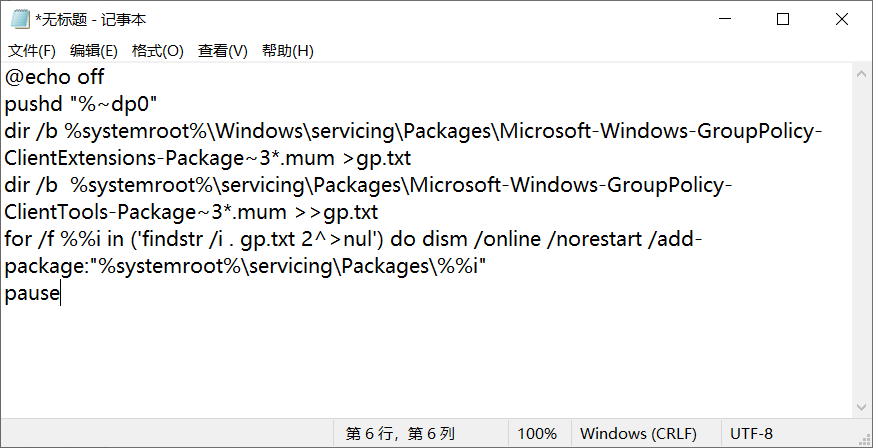
Task: Click the "ClientTools-Package~3*.mum >>gp.txt" text
Action: (x=191, y=212)
